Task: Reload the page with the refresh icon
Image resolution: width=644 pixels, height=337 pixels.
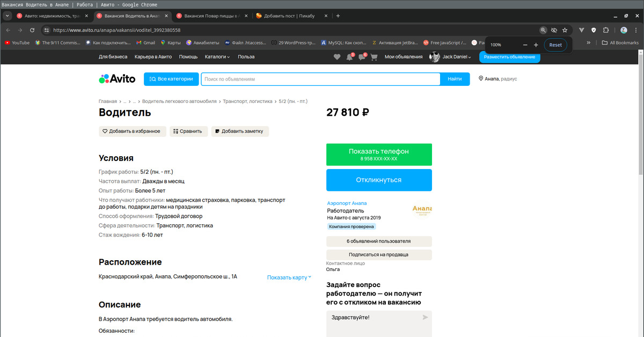Action: [32, 30]
